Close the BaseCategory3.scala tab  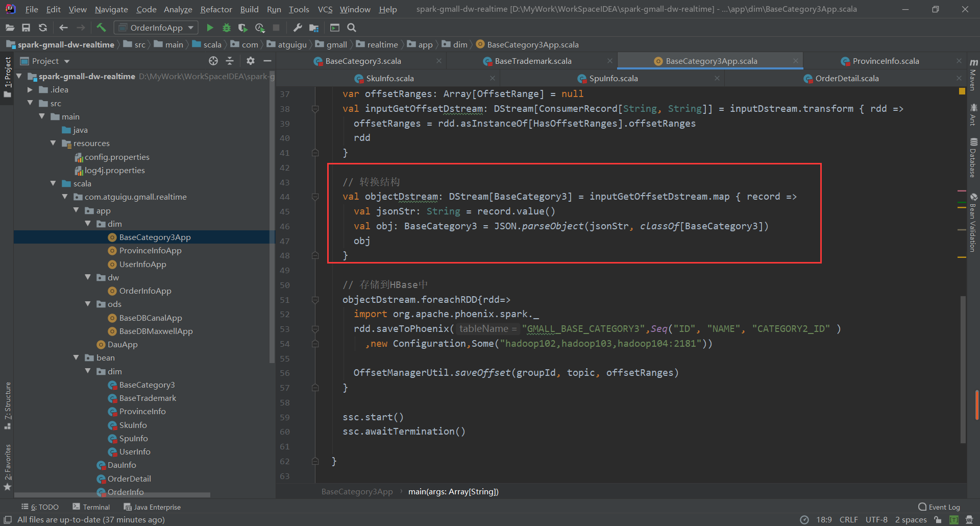(439, 61)
